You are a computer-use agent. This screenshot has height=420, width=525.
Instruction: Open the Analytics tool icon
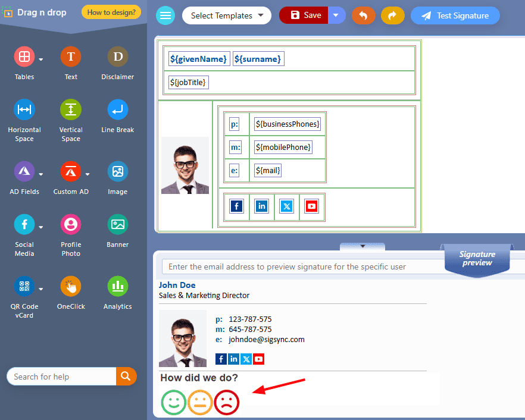[x=117, y=286]
